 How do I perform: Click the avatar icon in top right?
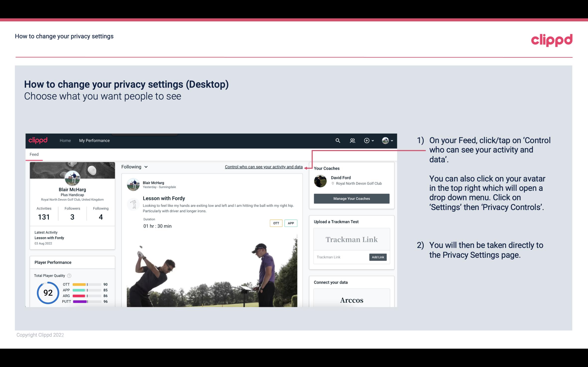coord(385,140)
